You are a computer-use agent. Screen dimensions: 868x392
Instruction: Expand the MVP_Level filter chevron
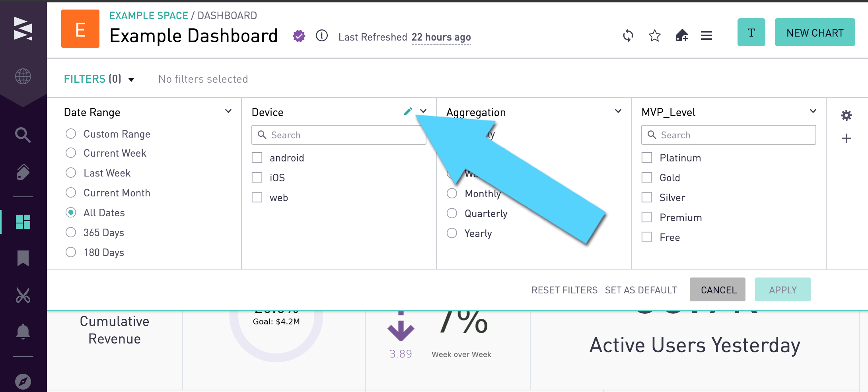[x=812, y=111]
